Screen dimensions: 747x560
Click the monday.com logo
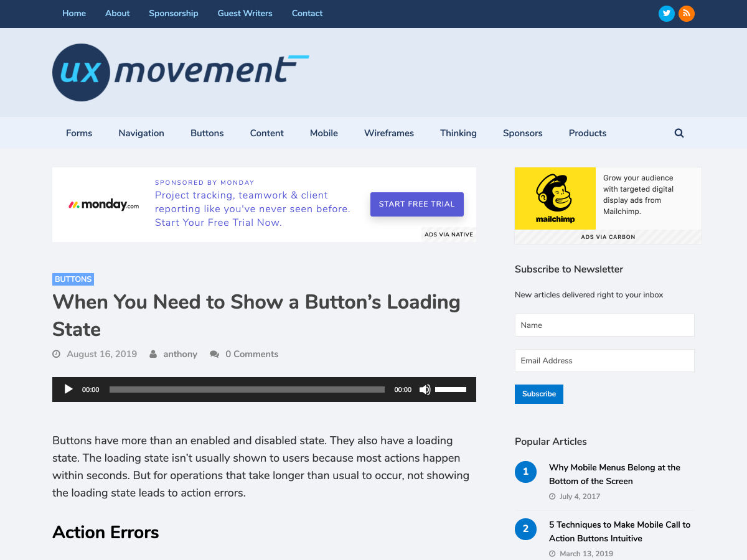pos(104,204)
